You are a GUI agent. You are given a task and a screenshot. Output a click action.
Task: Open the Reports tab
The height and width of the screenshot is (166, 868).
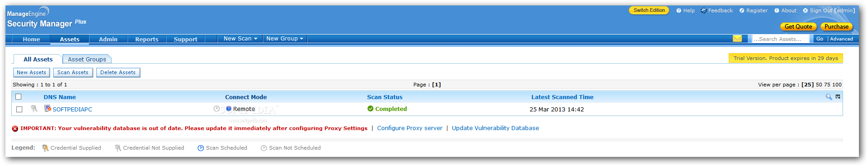(x=147, y=39)
